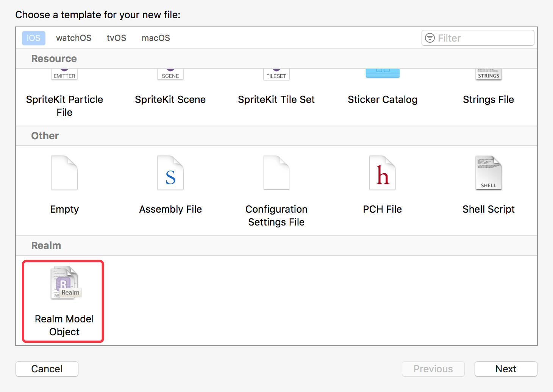Click the 'Assembly File' label
553x392 pixels.
tap(170, 209)
